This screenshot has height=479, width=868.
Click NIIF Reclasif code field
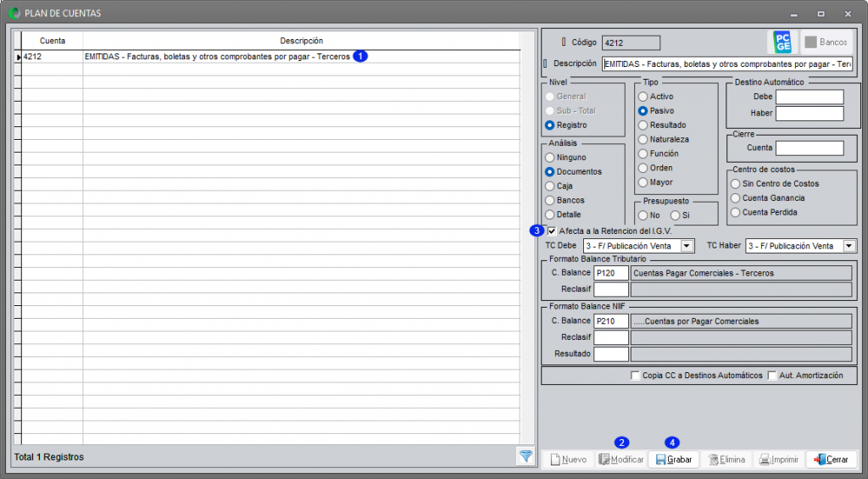pyautogui.click(x=611, y=337)
